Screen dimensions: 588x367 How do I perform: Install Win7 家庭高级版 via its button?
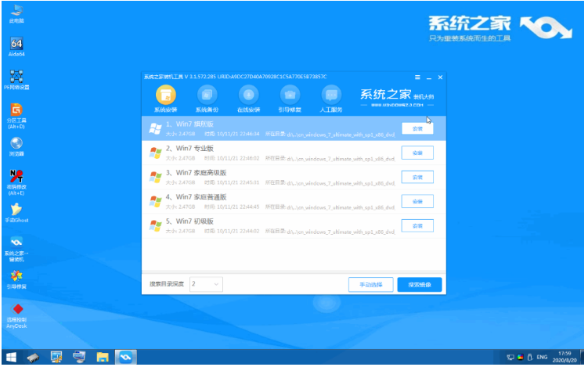tap(417, 177)
